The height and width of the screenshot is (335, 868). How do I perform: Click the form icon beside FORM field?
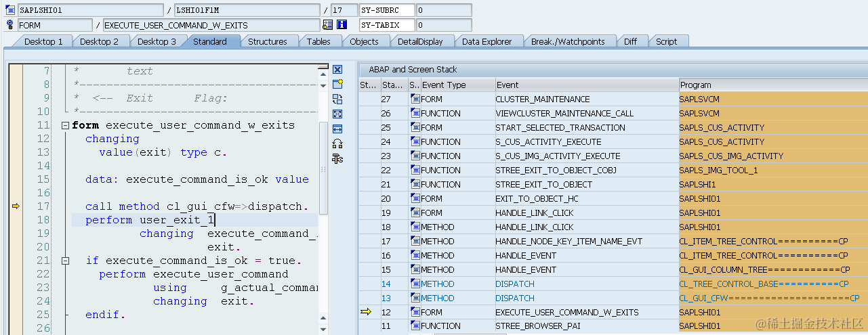point(9,25)
